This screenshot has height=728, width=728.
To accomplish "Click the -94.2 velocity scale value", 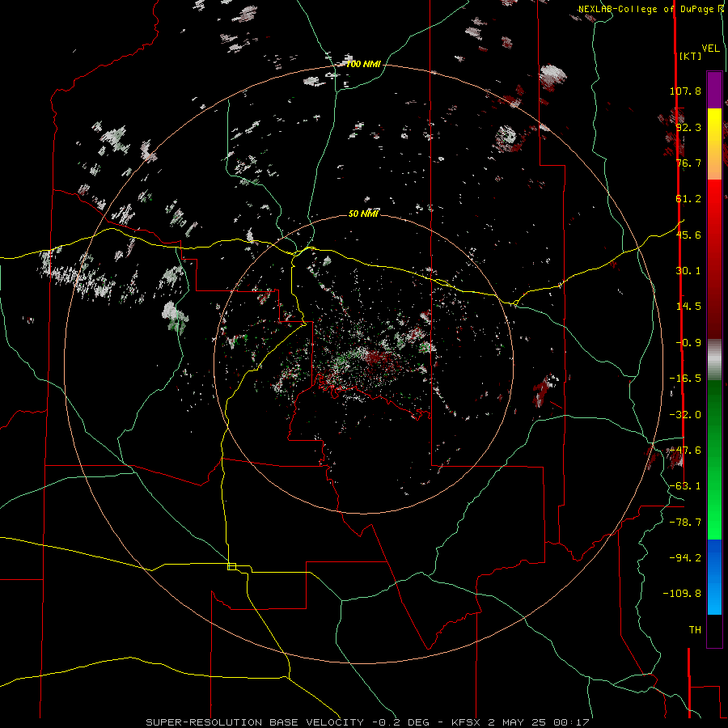I will pos(685,558).
